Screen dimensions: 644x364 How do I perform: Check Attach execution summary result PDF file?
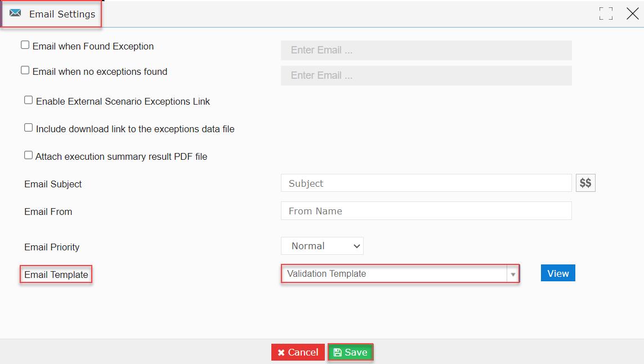[x=28, y=155]
